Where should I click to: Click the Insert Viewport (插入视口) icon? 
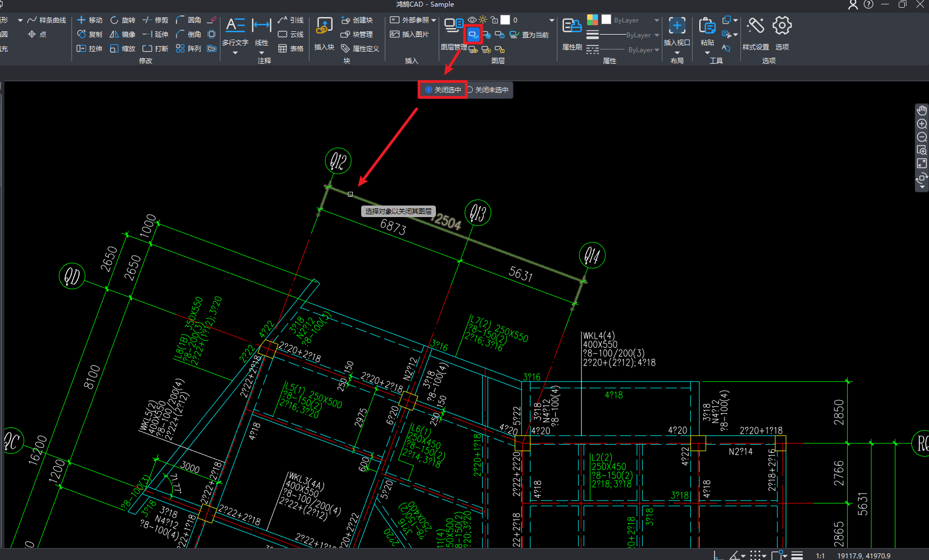point(677,26)
